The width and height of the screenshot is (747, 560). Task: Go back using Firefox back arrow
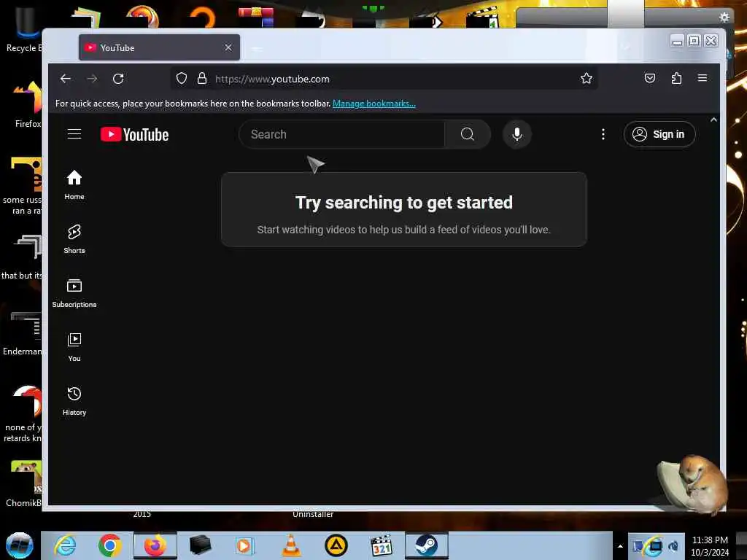tap(66, 79)
